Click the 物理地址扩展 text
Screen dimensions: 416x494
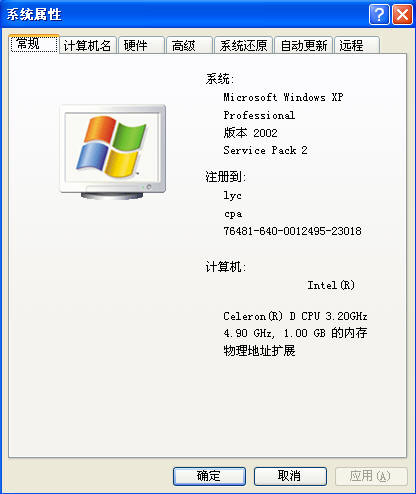click(x=259, y=350)
